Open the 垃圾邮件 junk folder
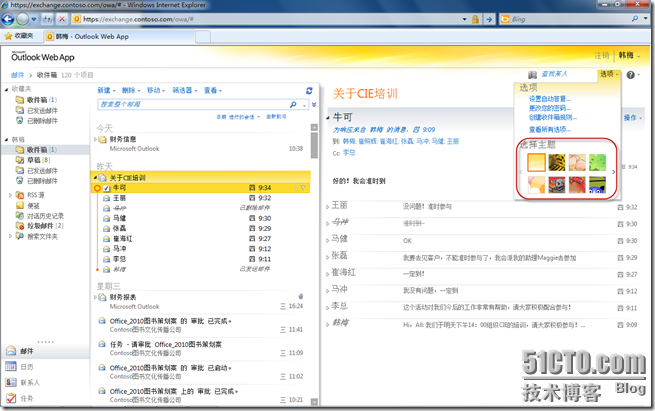Screen dimensions: 655x411 pyautogui.click(x=39, y=226)
